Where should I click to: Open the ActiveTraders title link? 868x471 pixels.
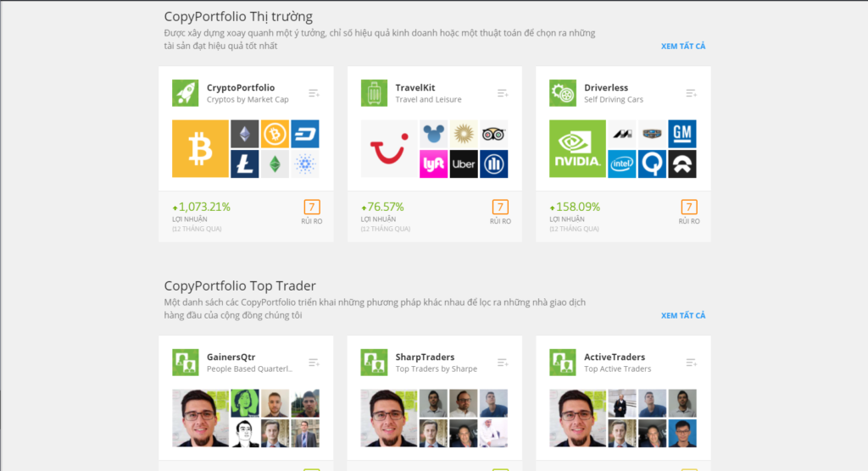click(x=615, y=357)
